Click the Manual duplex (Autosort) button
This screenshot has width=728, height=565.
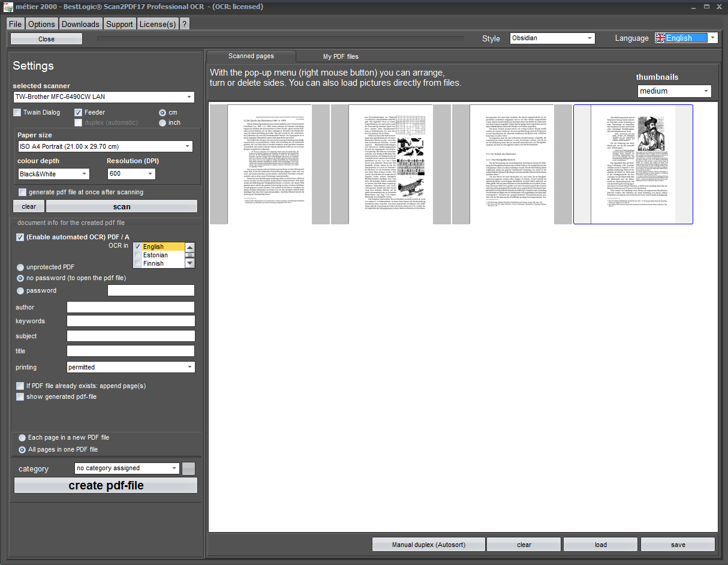click(428, 545)
